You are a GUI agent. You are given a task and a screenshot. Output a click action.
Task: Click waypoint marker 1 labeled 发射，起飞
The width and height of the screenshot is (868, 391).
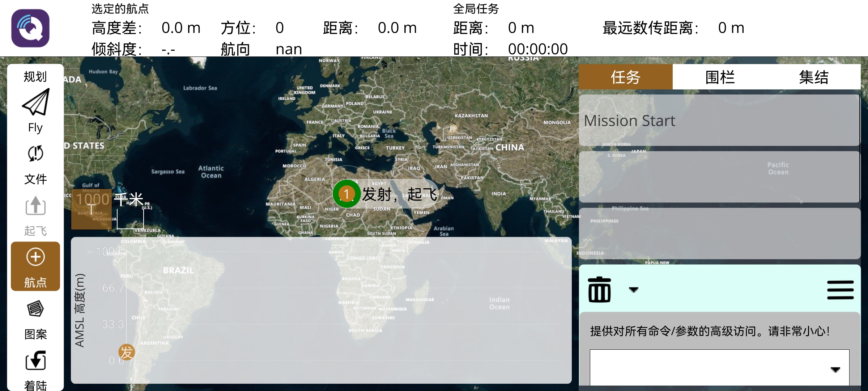[x=346, y=194]
